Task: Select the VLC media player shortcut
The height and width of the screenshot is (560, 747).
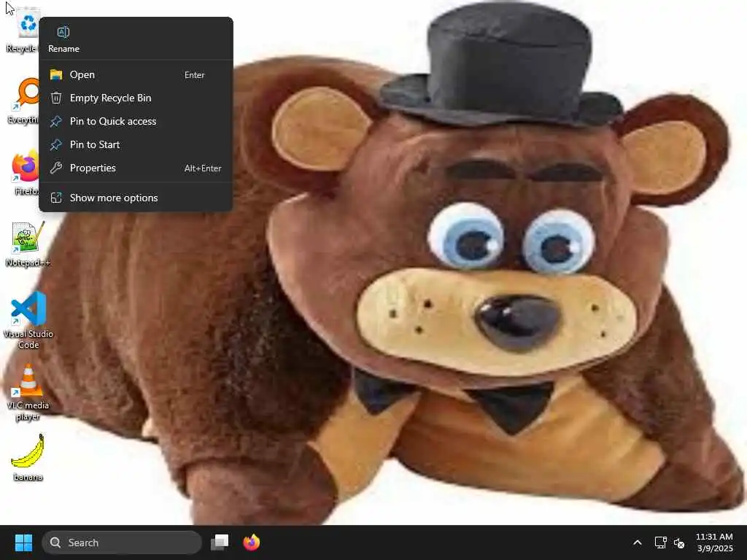Action: [28, 392]
